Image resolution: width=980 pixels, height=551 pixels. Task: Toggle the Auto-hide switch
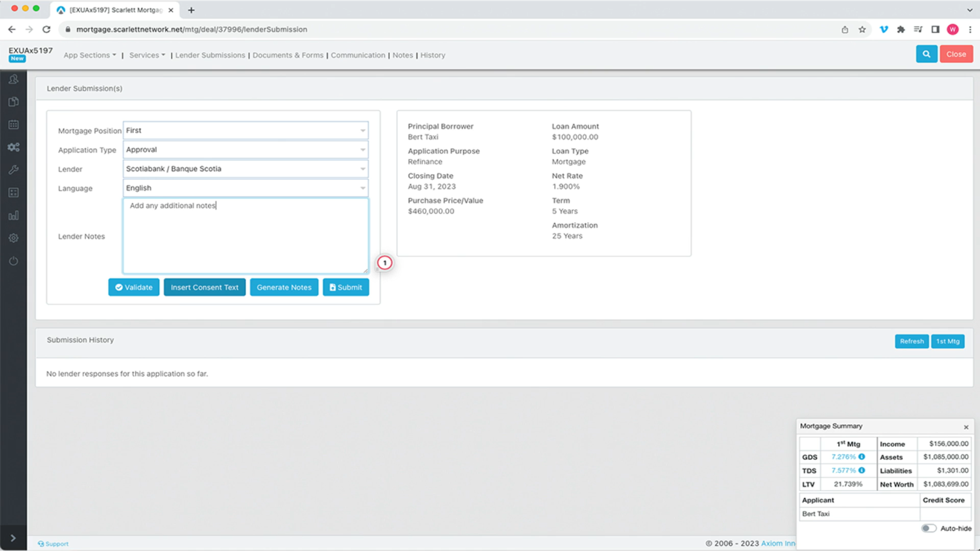pos(928,528)
